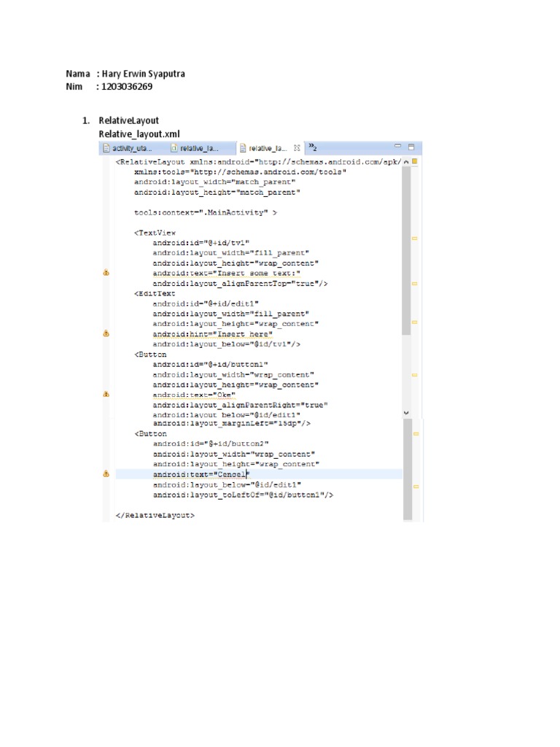Open the second relative_la... tab
This screenshot has width=560, height=747.
pos(194,149)
